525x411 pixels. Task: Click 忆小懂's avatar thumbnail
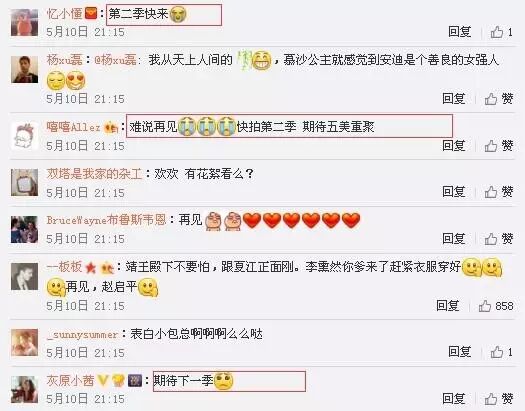pos(24,22)
